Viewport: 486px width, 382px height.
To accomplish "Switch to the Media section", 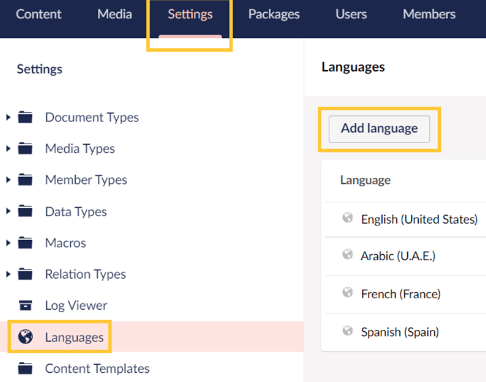I will pyautogui.click(x=115, y=14).
